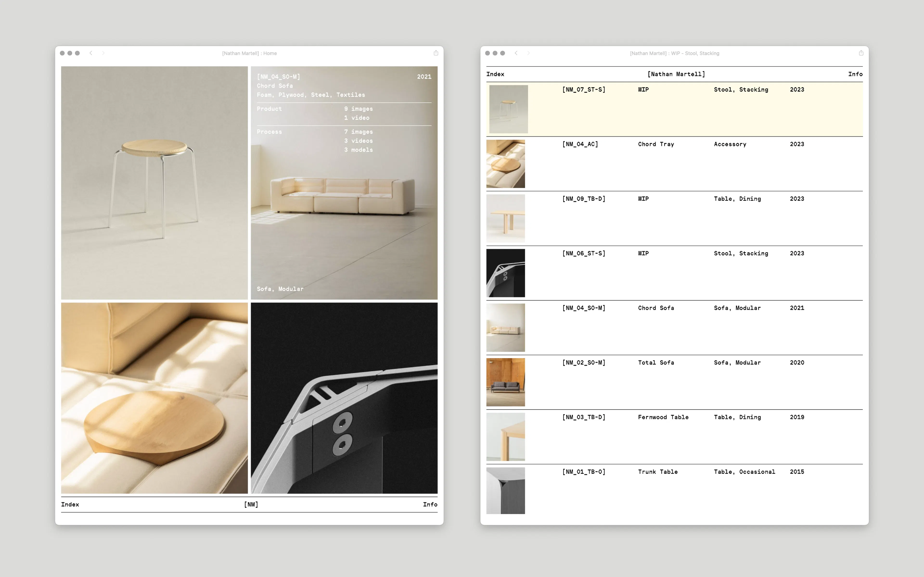Open Info link in Home window footer
This screenshot has width=924, height=577.
pyautogui.click(x=430, y=504)
